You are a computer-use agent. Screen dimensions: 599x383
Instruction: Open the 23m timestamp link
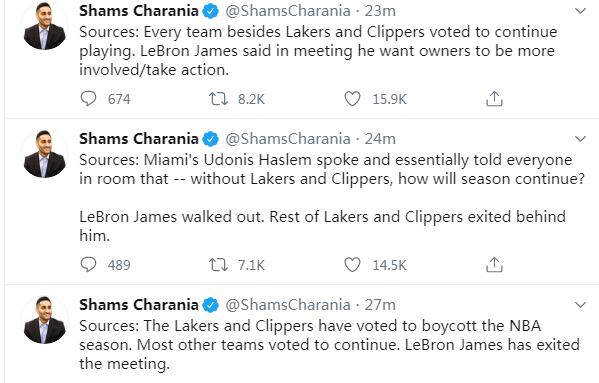pos(380,11)
